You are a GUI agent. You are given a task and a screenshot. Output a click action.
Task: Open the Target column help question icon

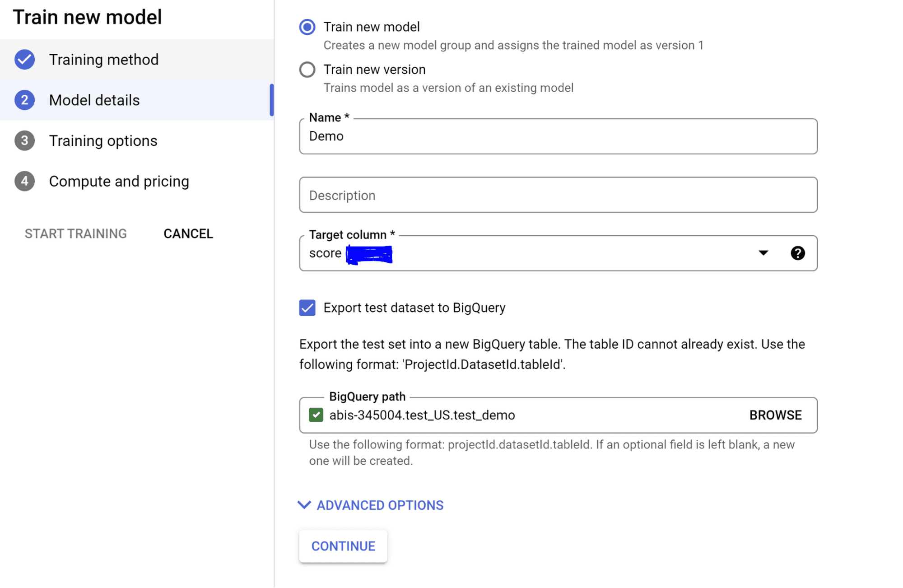(797, 253)
